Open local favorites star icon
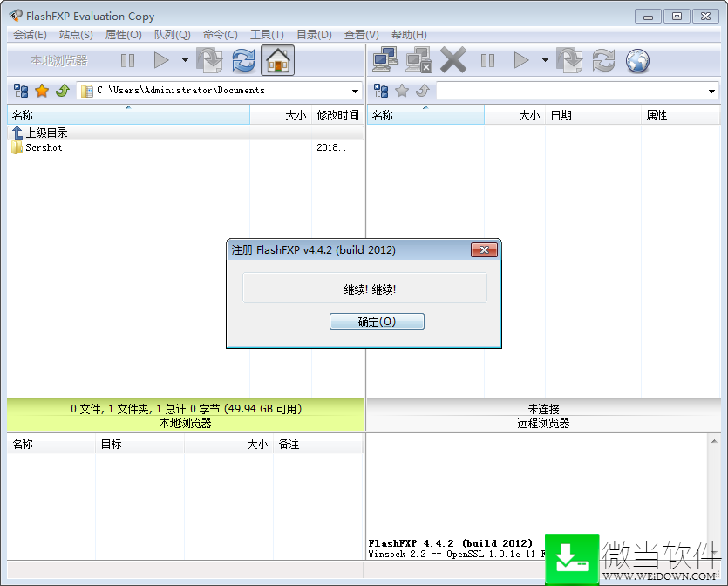 [x=42, y=91]
